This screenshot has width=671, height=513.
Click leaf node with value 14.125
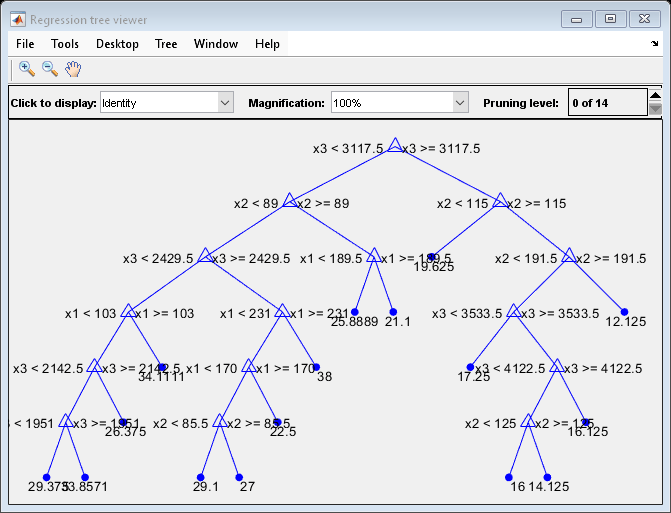(x=547, y=477)
